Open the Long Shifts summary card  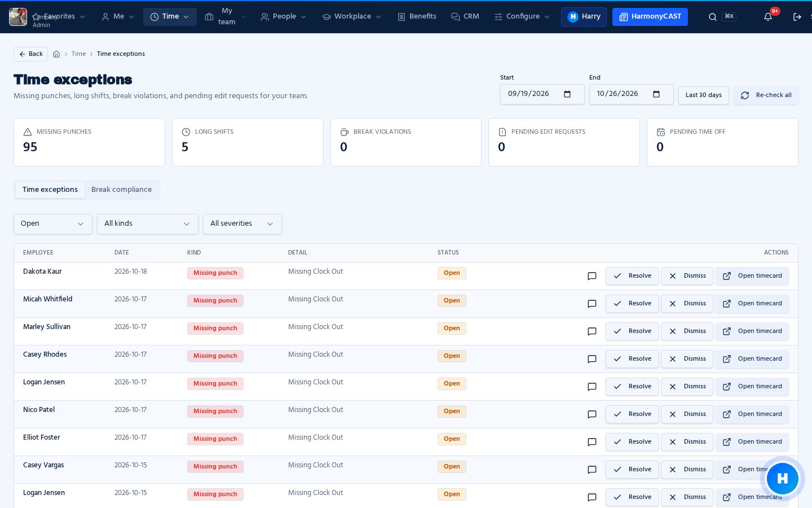pos(248,142)
